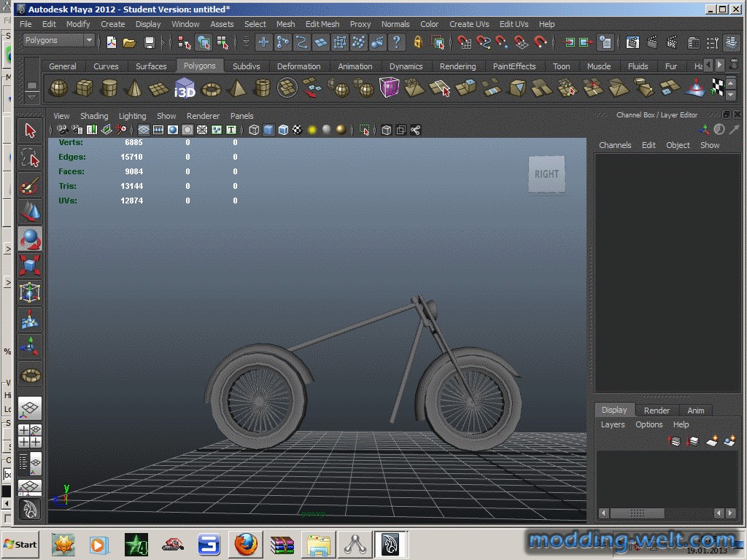The width and height of the screenshot is (747, 560).
Task: Select the arrow Select tool
Action: [x=30, y=131]
